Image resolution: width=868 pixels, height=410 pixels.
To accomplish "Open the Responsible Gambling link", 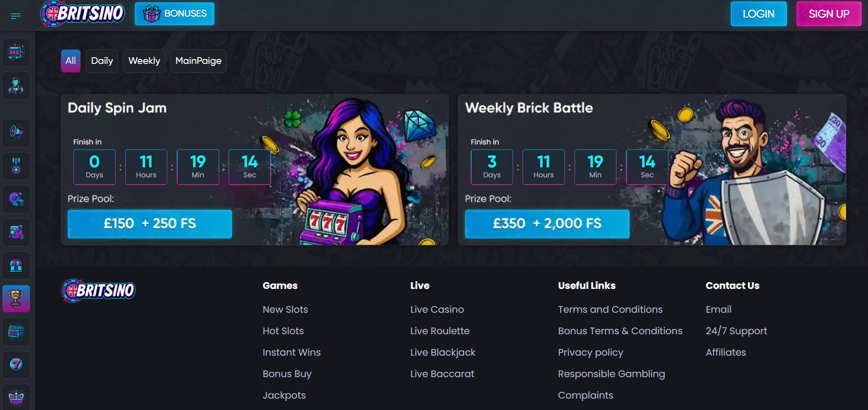I will pyautogui.click(x=611, y=374).
